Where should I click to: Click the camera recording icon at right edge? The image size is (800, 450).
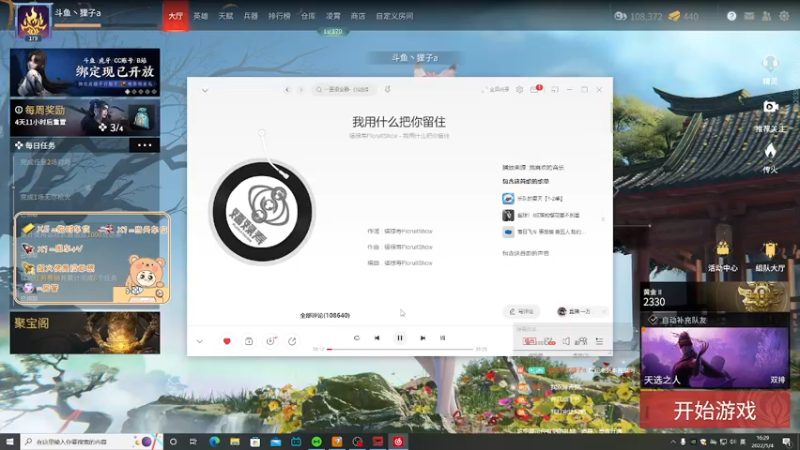pyautogui.click(x=770, y=106)
